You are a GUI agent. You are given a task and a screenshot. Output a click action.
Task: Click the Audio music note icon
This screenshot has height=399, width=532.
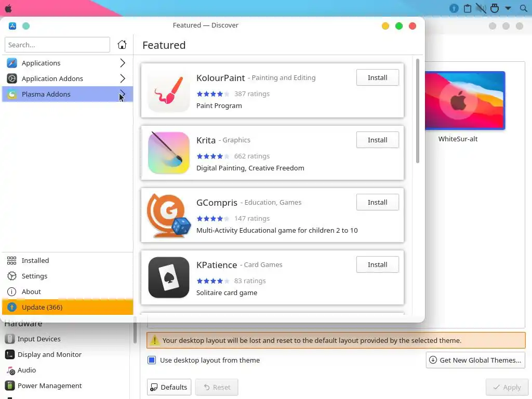coord(10,370)
